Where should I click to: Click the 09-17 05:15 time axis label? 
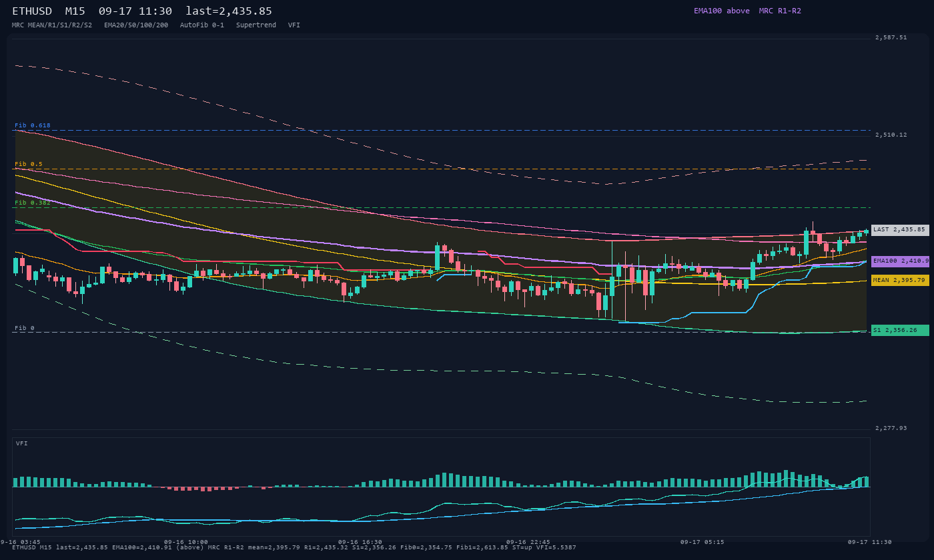(x=703, y=542)
